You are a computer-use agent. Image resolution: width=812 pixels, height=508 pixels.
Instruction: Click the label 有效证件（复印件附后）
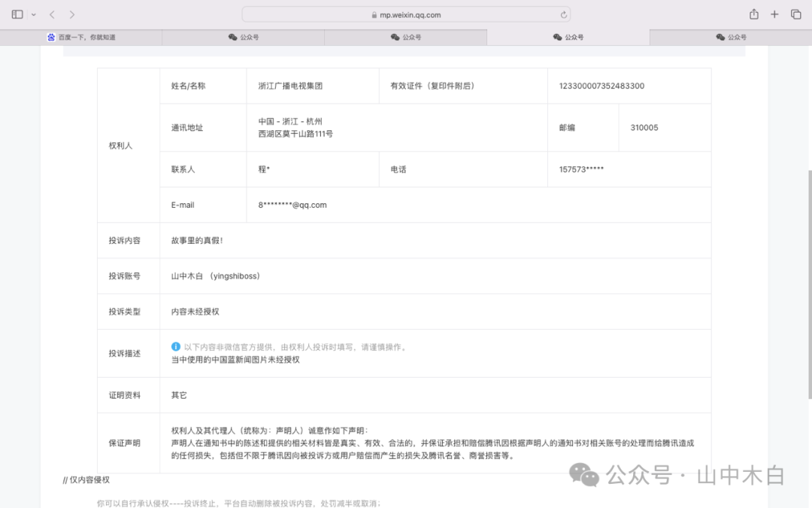432,86
